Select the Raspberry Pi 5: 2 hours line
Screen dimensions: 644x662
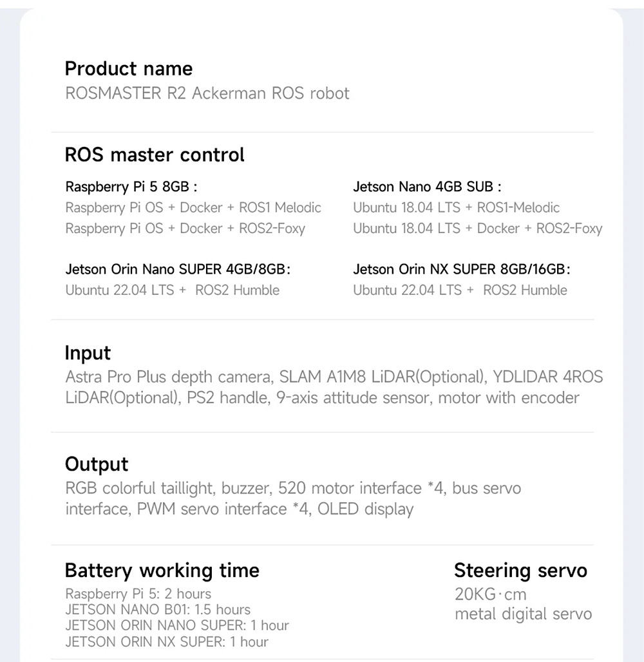(x=138, y=594)
